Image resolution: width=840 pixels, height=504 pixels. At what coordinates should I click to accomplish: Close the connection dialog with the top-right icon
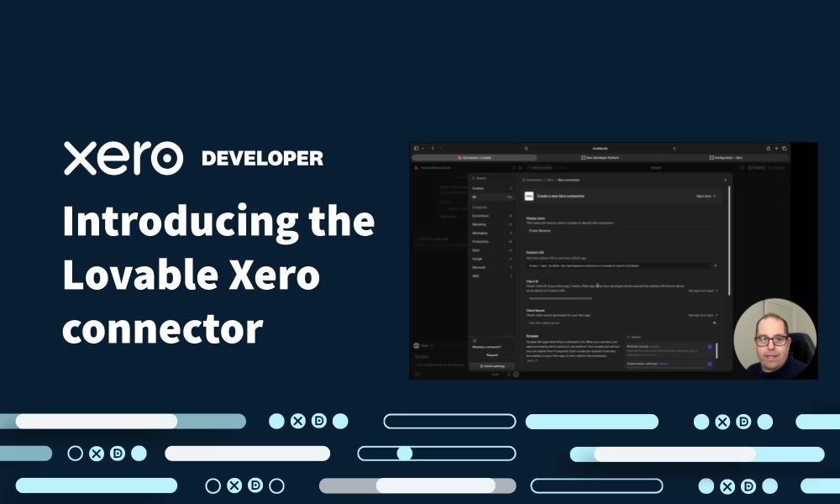[x=726, y=180]
